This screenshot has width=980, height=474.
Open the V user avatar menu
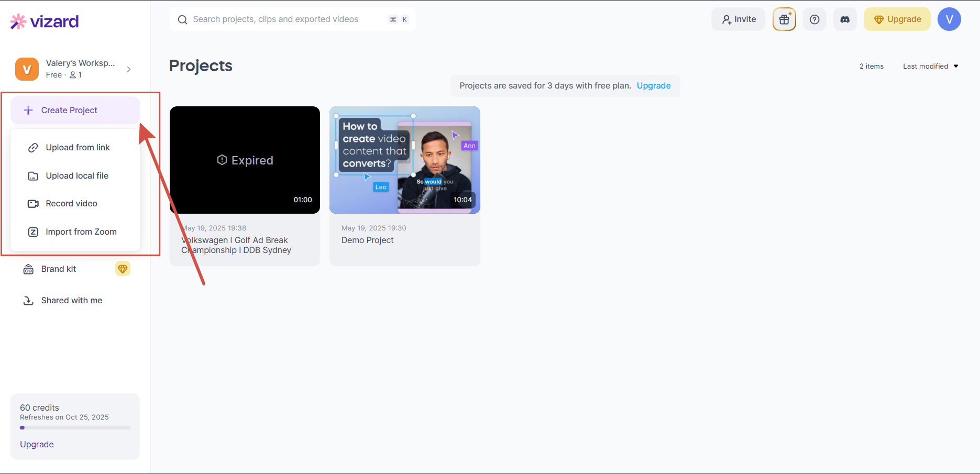[x=949, y=19]
